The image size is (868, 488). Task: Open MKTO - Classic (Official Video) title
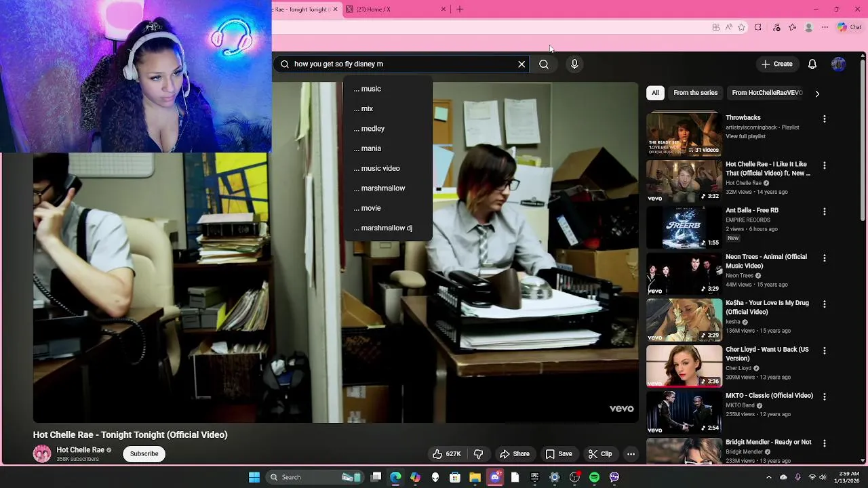tap(769, 396)
